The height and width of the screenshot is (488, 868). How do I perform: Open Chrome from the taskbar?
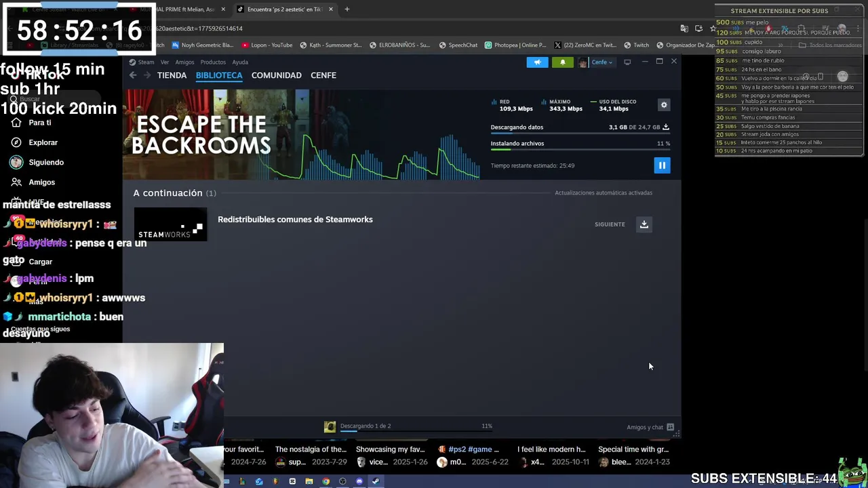point(325,481)
